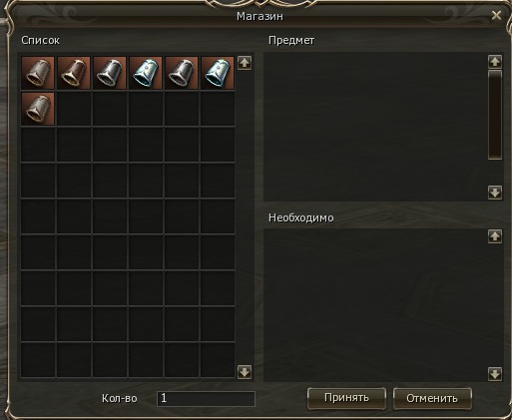Click down arrow of the Список item list
The width and height of the screenshot is (512, 420).
[245, 372]
